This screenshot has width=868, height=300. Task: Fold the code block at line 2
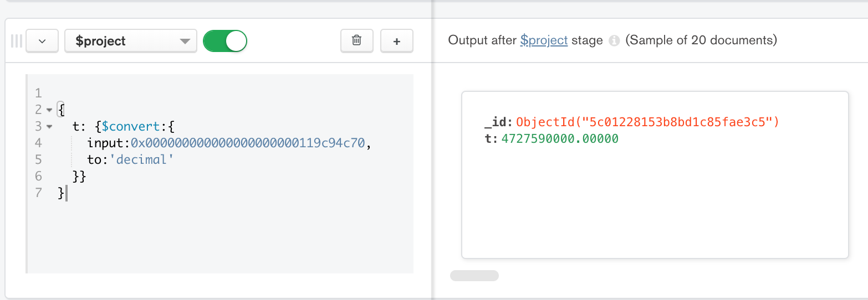[49, 110]
